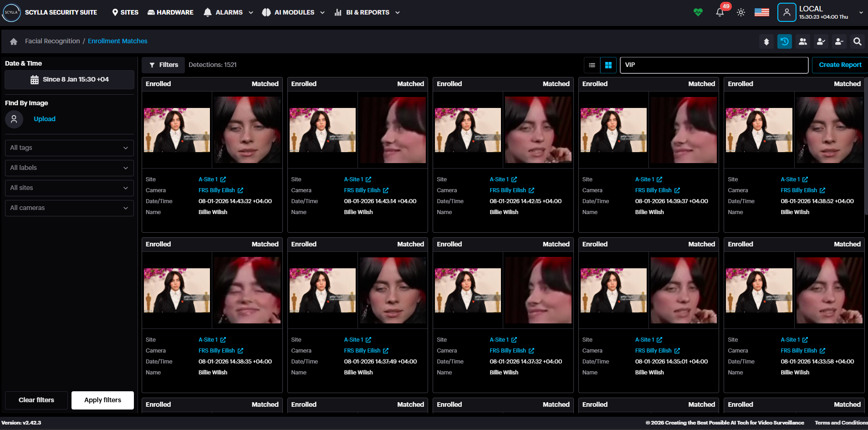
Task: Expand the All sites dropdown
Action: pos(69,188)
